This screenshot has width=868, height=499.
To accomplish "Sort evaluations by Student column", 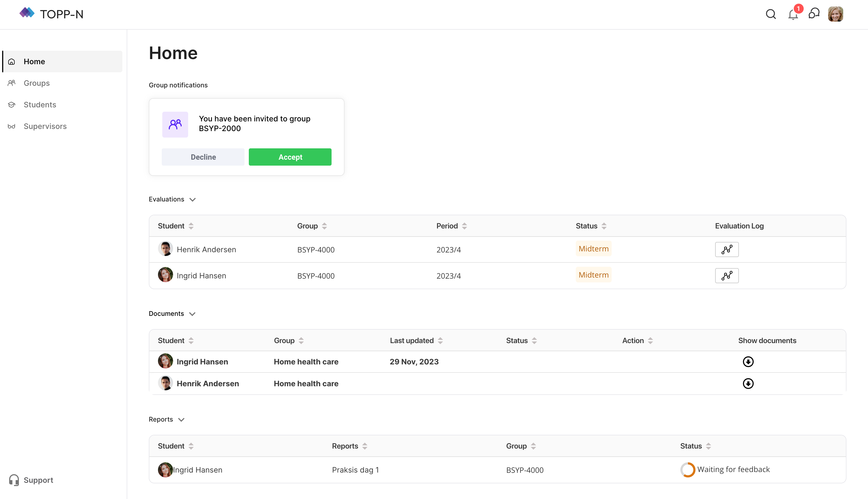I will [191, 226].
